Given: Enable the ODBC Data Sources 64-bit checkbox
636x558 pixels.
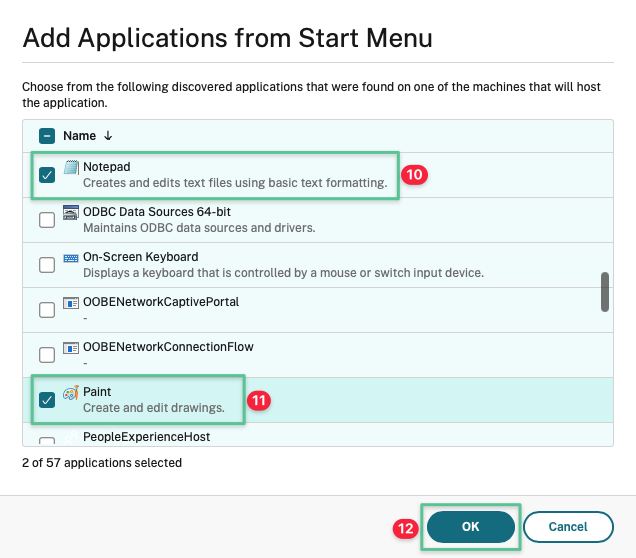Looking at the screenshot, I should 47,220.
